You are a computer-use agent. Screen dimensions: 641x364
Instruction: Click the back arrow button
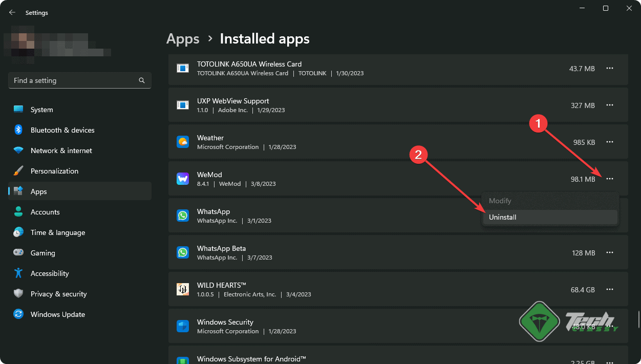12,12
